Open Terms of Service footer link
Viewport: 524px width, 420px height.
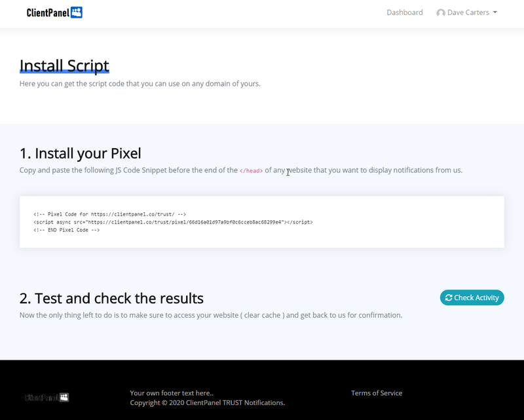click(x=376, y=393)
